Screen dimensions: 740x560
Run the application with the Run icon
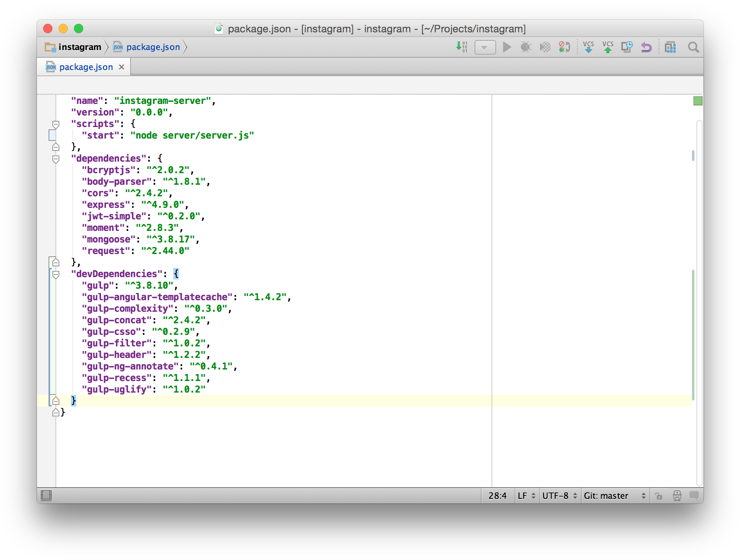click(x=507, y=47)
